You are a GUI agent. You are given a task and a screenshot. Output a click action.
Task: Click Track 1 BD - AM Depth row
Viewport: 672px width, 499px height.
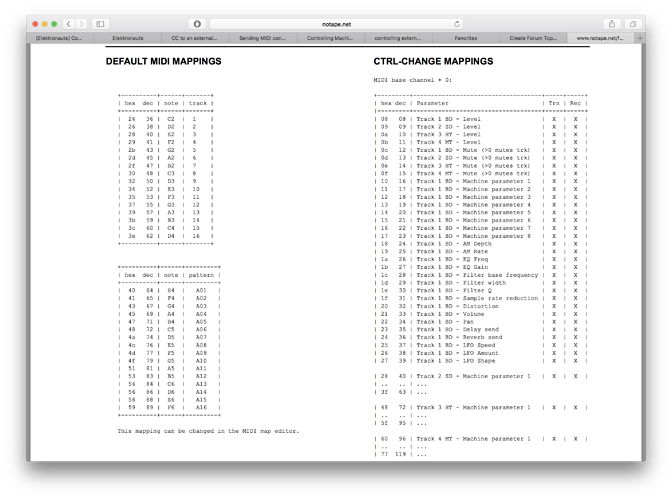(x=481, y=244)
